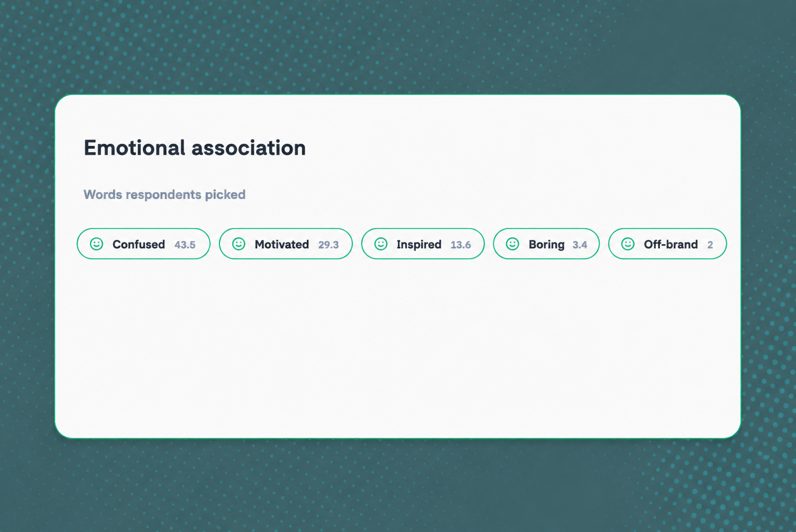Select the "Inspired" word label
The width and height of the screenshot is (796, 532).
419,245
